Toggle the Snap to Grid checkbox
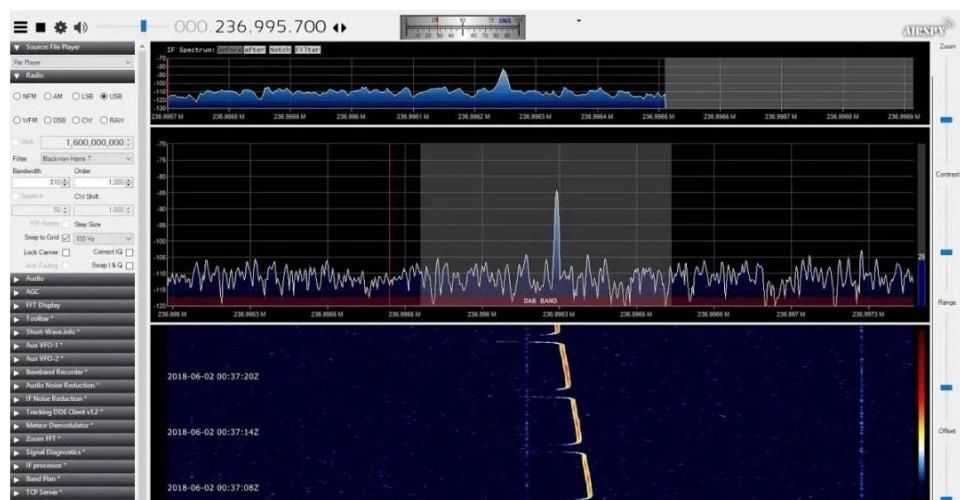 pos(66,237)
